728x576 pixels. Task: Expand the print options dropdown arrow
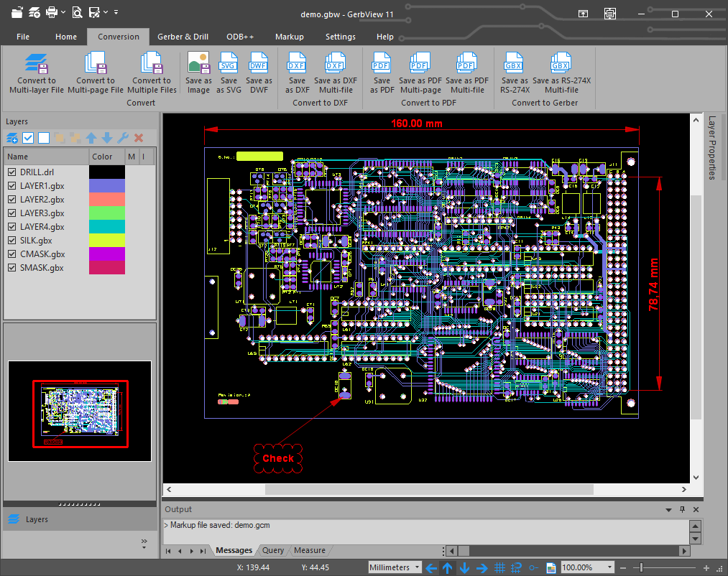click(x=63, y=12)
